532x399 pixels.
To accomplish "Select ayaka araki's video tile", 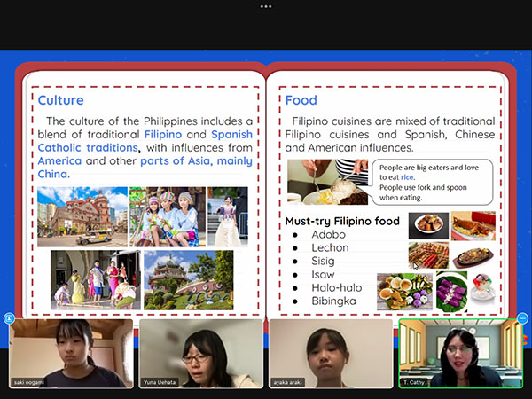I will click(330, 353).
